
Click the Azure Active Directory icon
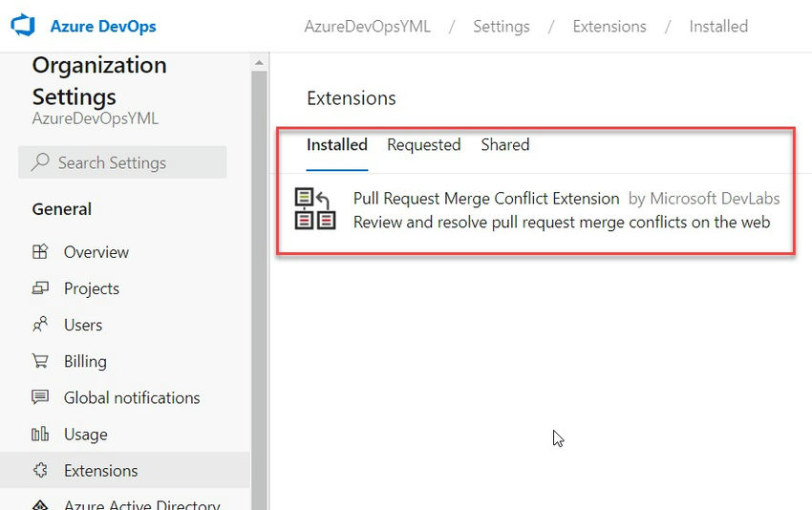[x=40, y=504]
